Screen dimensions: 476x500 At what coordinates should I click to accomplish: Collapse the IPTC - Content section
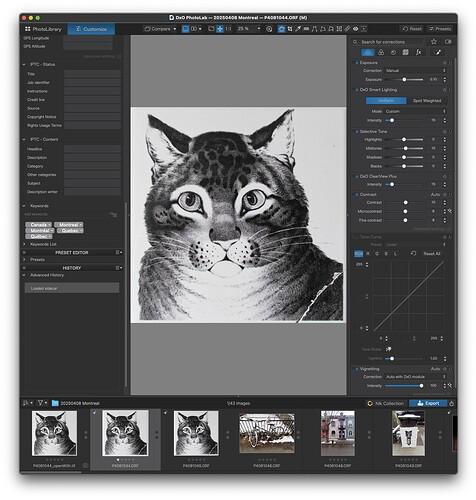pos(24,139)
